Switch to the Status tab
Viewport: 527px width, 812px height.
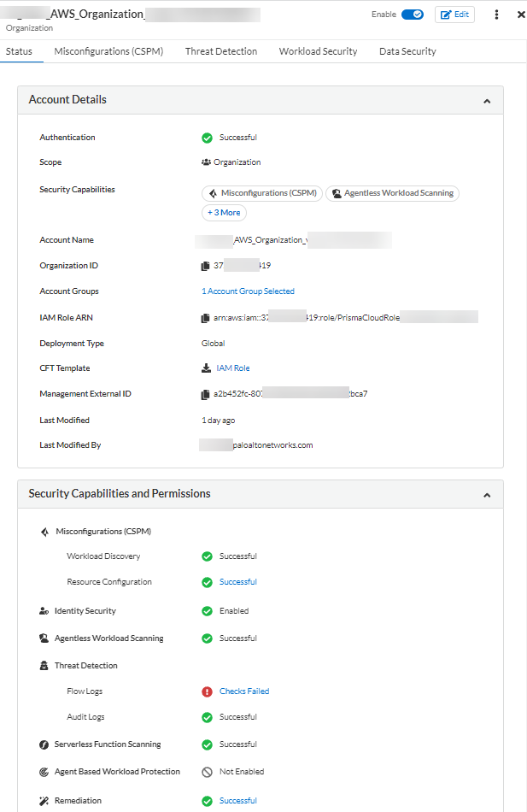(19, 51)
